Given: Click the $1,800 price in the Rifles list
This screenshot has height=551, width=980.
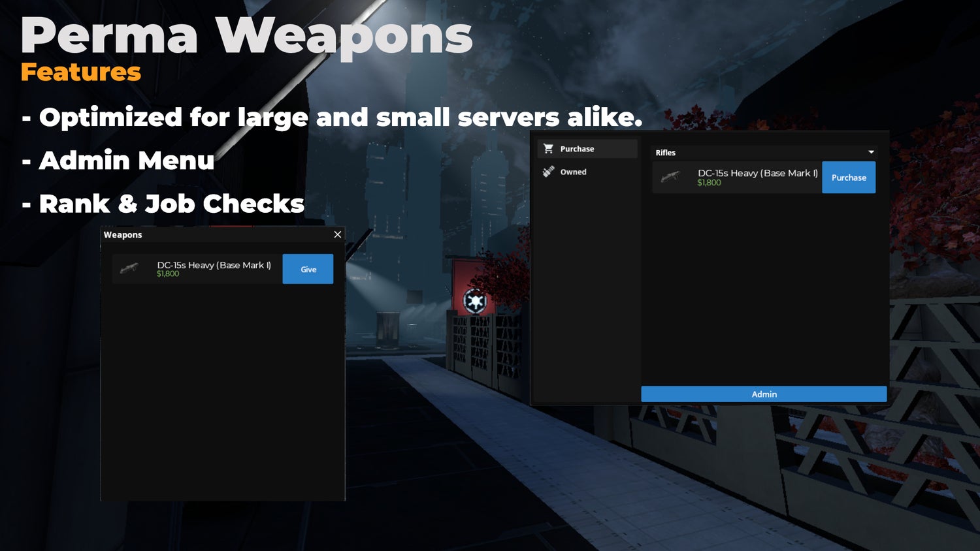Looking at the screenshot, I should pos(709,183).
